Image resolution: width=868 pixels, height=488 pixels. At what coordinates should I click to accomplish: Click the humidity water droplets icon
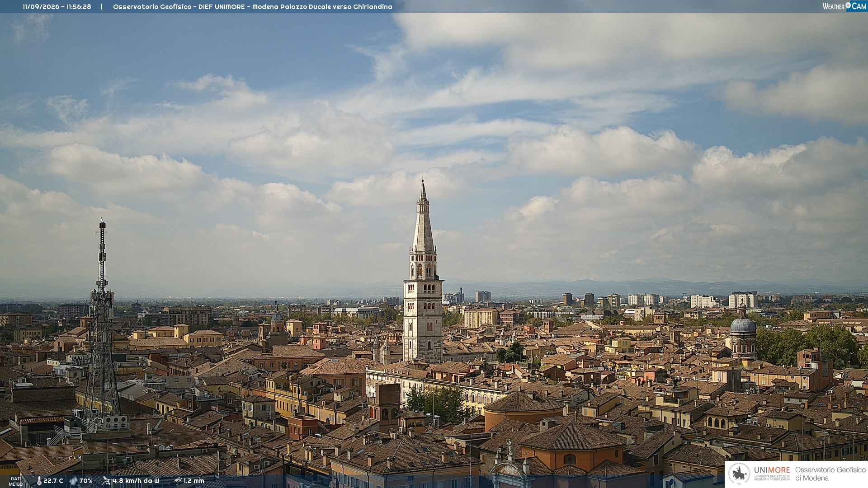[x=73, y=481]
